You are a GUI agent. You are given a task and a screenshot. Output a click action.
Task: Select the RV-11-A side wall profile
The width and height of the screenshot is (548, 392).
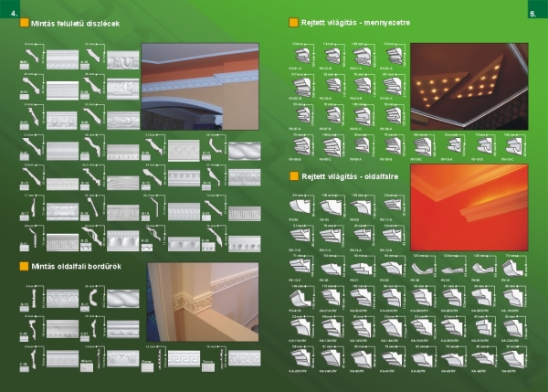click(x=394, y=206)
